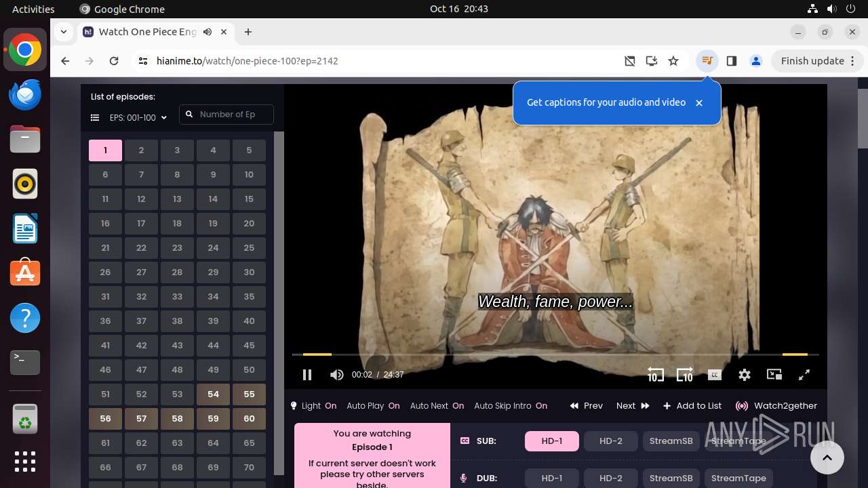
Task: Select DUB HD-1 server
Action: pyautogui.click(x=552, y=478)
